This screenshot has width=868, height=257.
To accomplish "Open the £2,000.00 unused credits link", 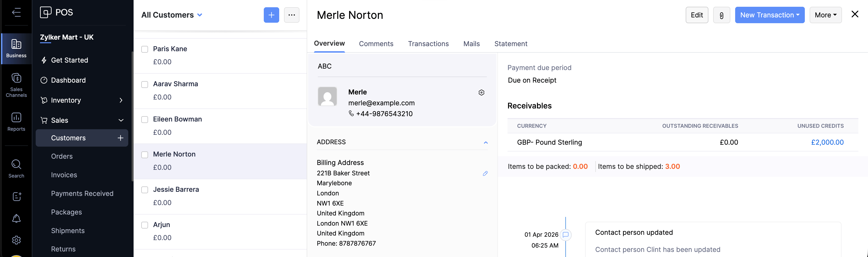I will (827, 143).
